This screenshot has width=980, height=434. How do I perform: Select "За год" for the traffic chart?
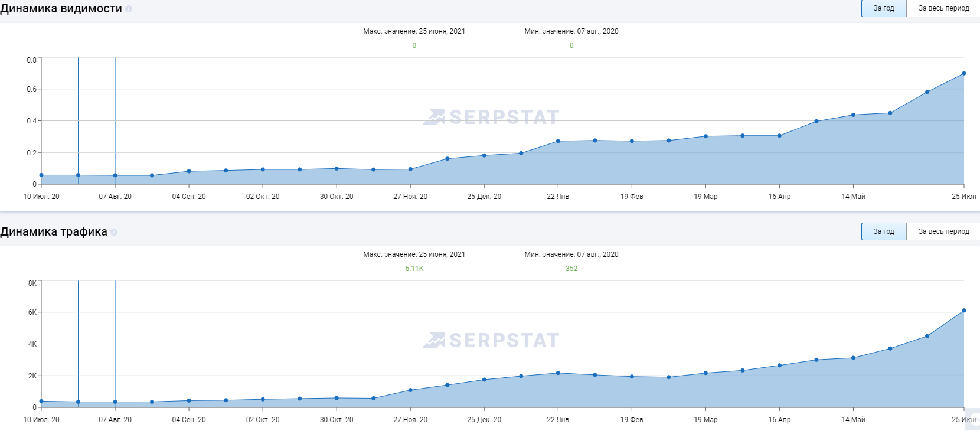(883, 231)
